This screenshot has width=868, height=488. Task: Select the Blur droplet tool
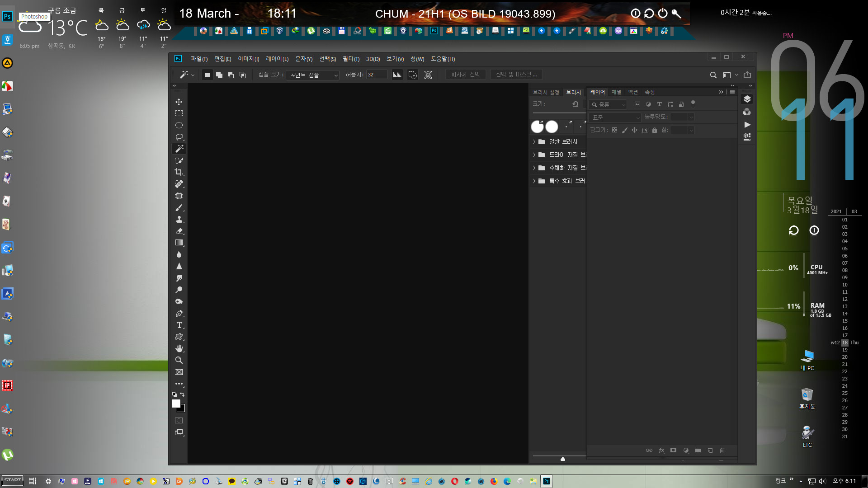coord(179,254)
